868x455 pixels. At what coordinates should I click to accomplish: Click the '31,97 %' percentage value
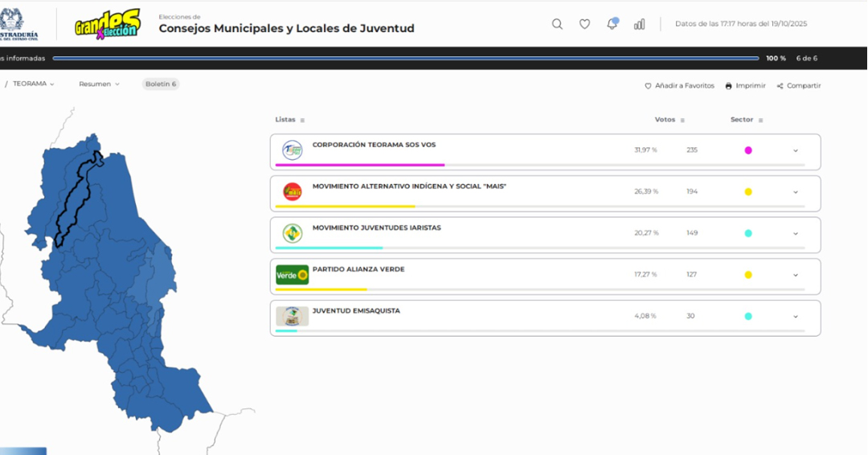(646, 150)
